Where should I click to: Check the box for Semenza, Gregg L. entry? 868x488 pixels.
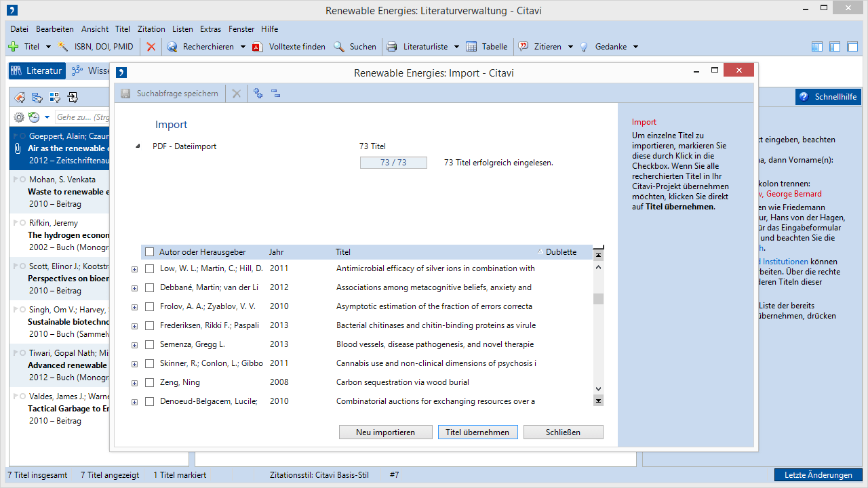coord(150,345)
